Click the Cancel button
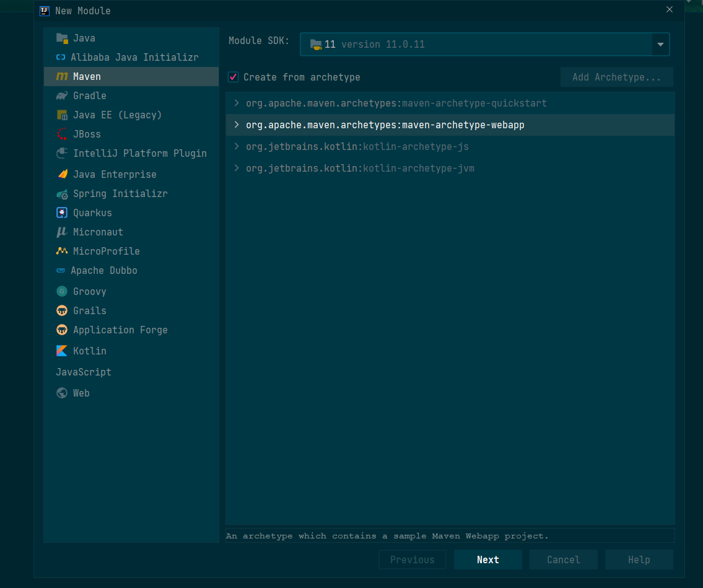The width and height of the screenshot is (703, 588). 564,559
